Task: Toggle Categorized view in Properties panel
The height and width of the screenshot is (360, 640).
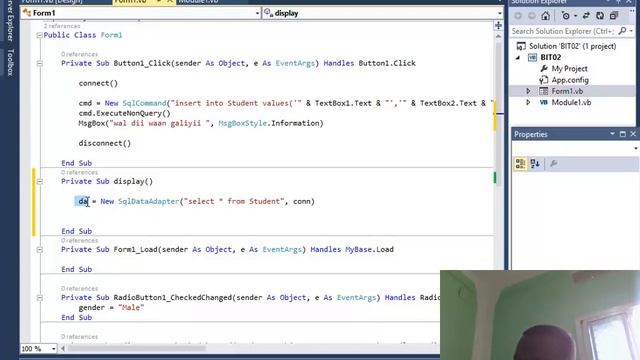Action: [x=520, y=164]
